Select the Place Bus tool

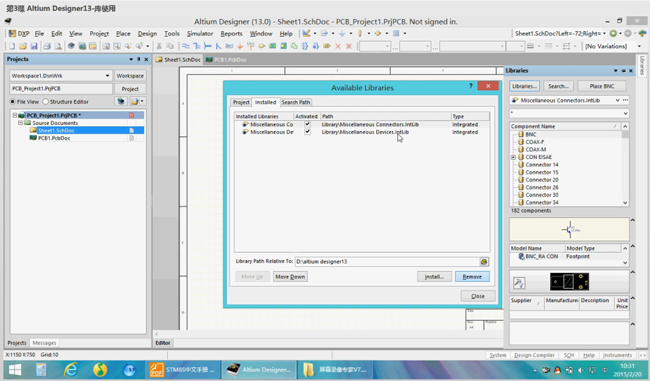[x=196, y=46]
